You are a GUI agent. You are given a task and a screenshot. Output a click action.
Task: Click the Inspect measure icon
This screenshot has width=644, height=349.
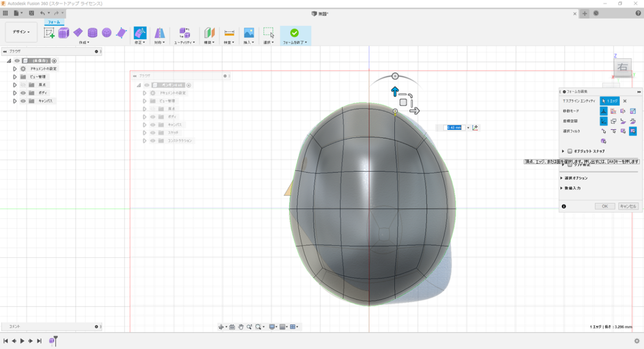point(229,33)
